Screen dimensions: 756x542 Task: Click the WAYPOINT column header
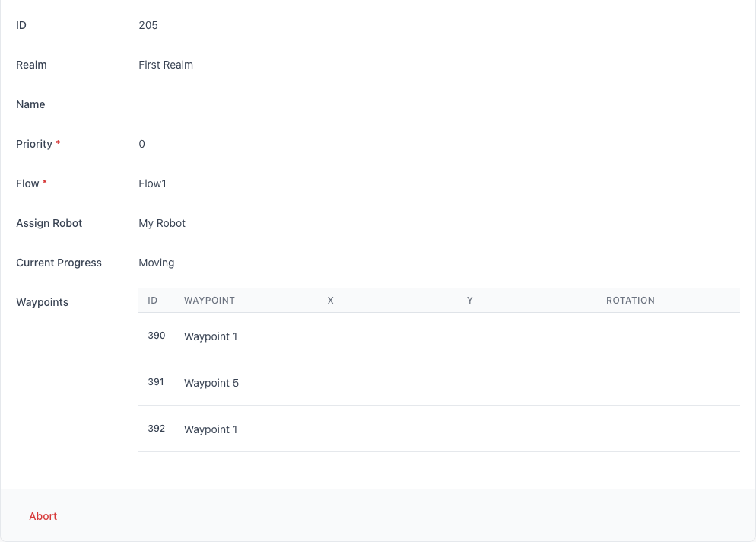click(209, 300)
